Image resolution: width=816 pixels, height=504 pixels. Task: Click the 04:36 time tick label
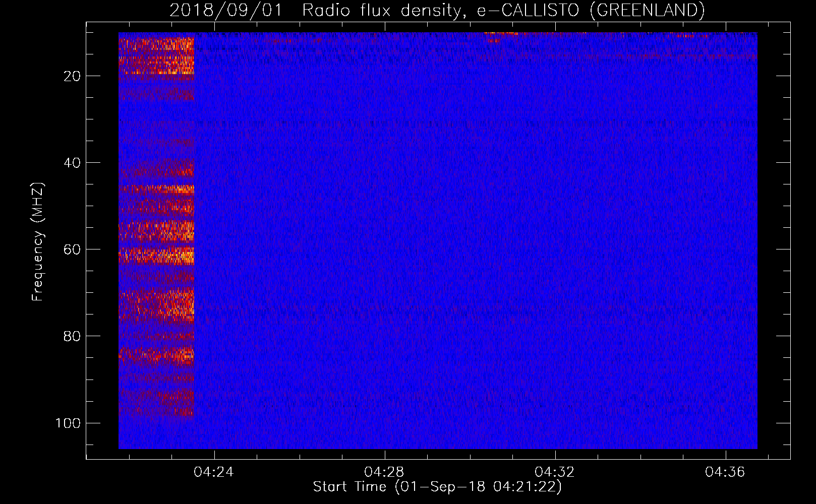(725, 472)
